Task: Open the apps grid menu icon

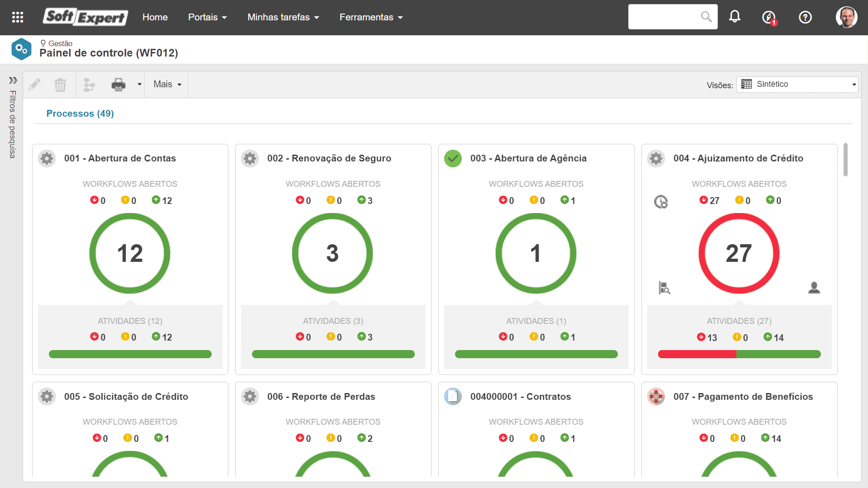Action: [18, 17]
